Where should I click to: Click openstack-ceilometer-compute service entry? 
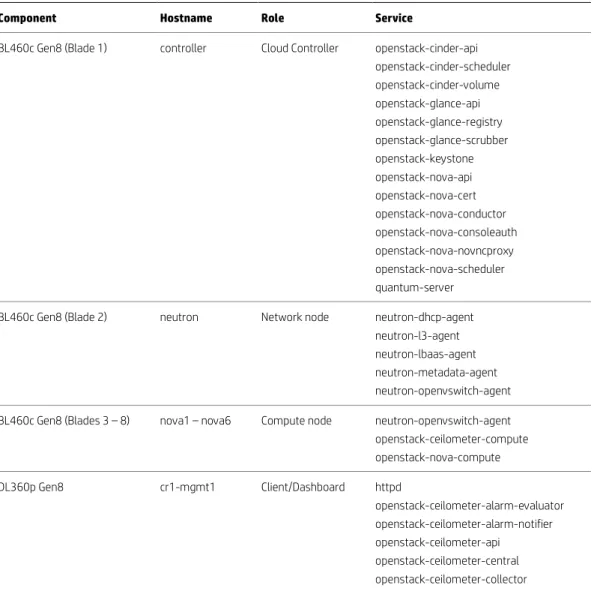[452, 439]
